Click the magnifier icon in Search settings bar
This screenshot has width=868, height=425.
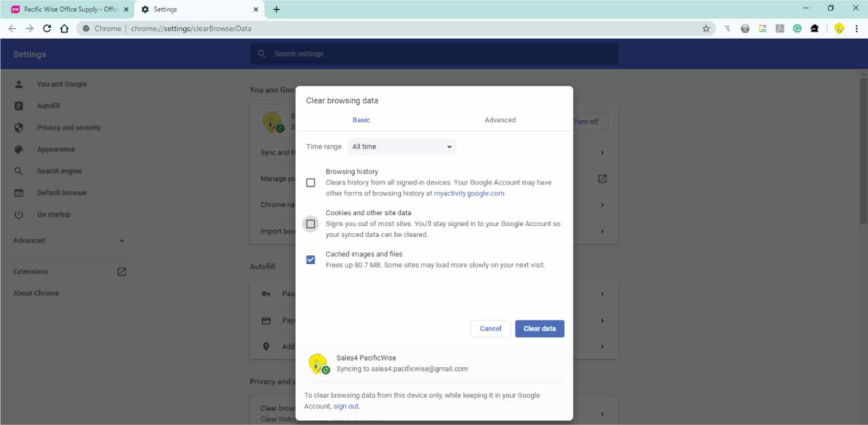[x=261, y=54]
